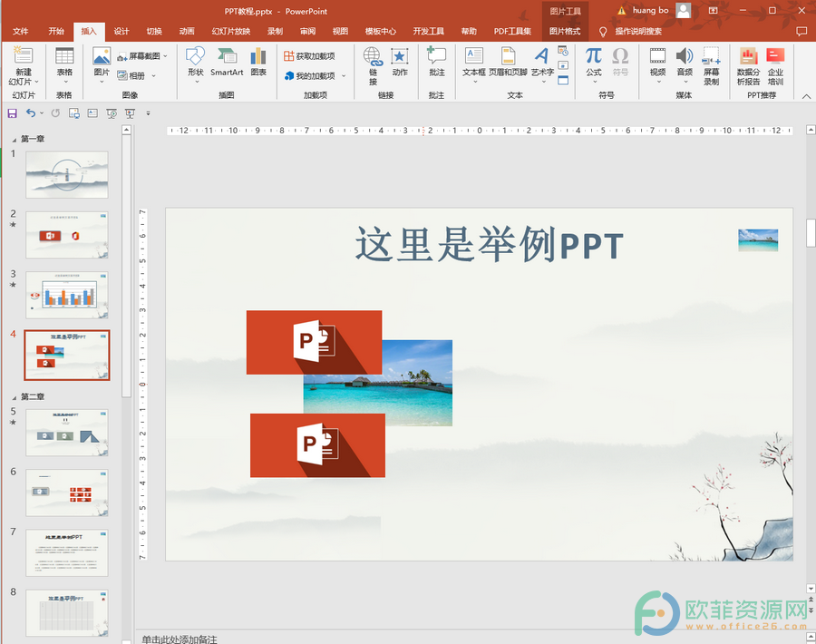Switch to the 设计 Design tab
816x644 pixels.
[121, 31]
